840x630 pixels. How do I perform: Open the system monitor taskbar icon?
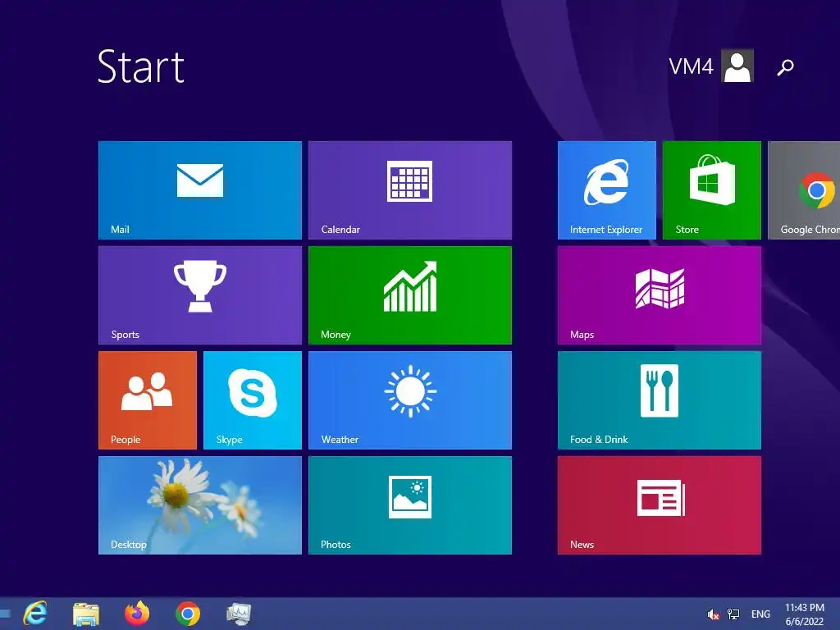[239, 614]
